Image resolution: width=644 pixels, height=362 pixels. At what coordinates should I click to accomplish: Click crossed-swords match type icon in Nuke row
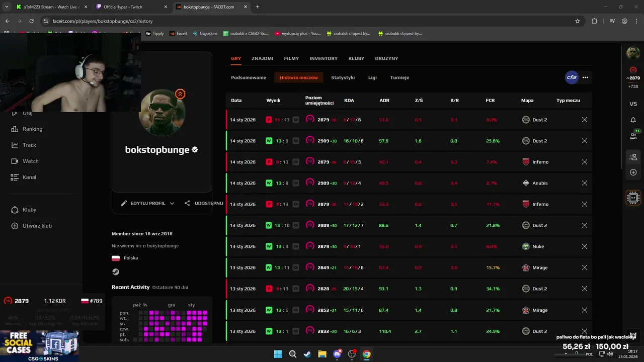[x=584, y=246]
